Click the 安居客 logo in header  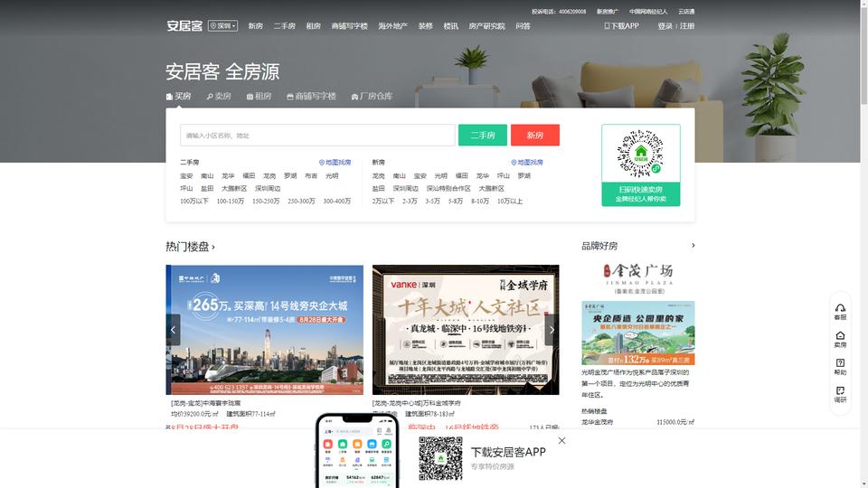pos(184,26)
